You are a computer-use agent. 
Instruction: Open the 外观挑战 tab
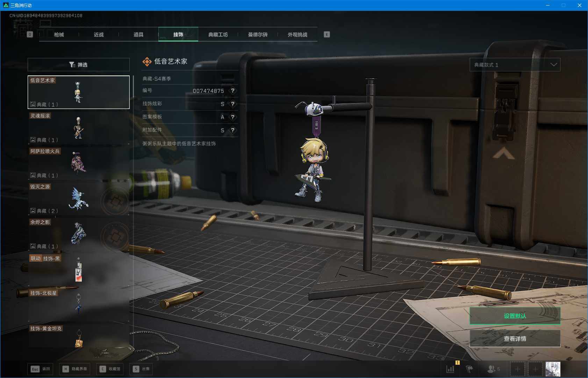pyautogui.click(x=297, y=35)
